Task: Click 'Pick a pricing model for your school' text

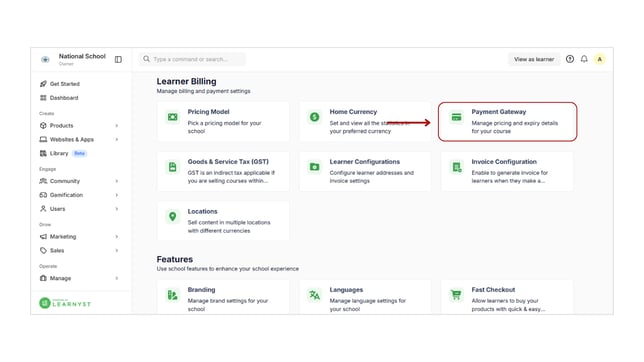Action: pos(224,127)
